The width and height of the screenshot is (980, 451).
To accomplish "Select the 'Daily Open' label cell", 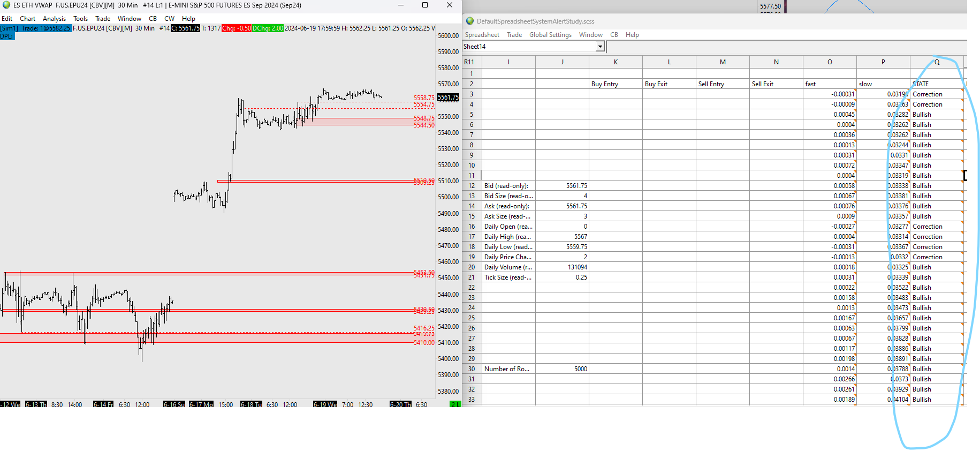I will pyautogui.click(x=508, y=227).
